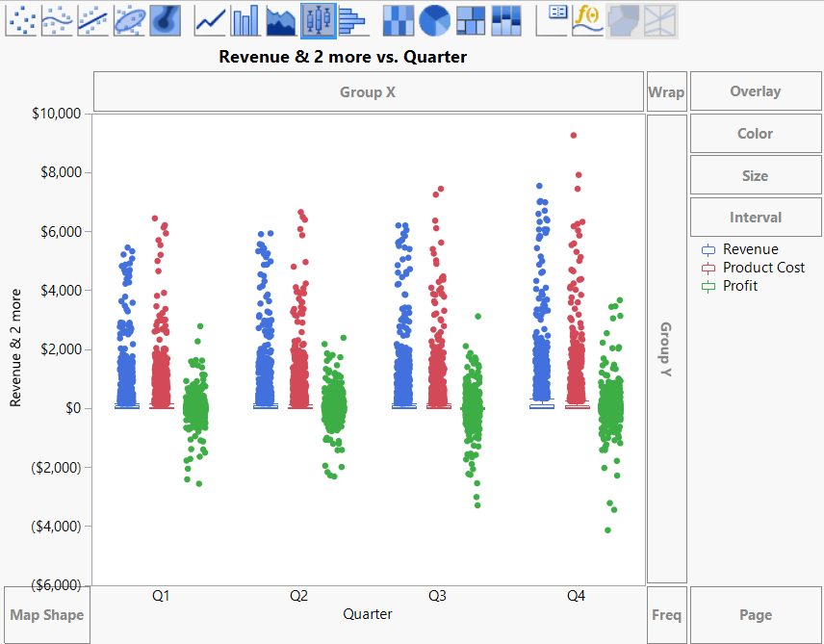This screenshot has width=824, height=644.
Task: Apply the Smoother element icon
Action: click(x=57, y=20)
